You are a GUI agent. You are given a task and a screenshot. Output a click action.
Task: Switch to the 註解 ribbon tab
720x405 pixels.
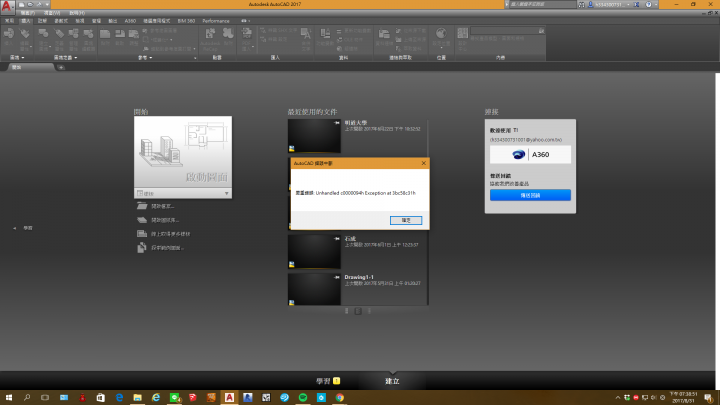pos(42,21)
